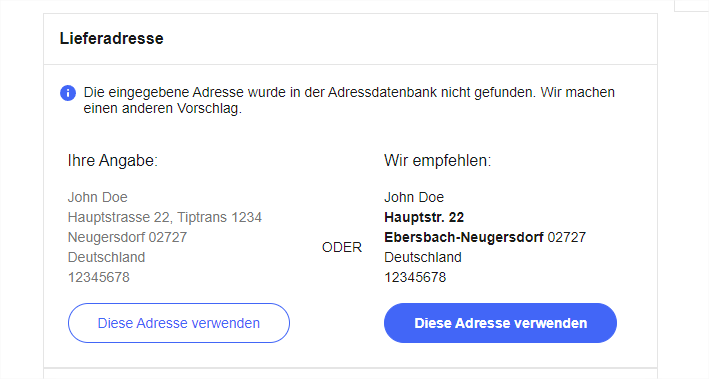Click the 'Wir empfehlen:' heading
Screen dimensions: 709x379
tap(437, 161)
